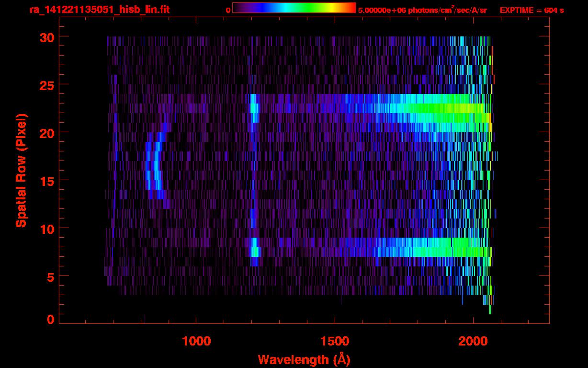The width and height of the screenshot is (588, 368).
Task: Click the 2000 wavelength tick label
Action: click(473, 341)
